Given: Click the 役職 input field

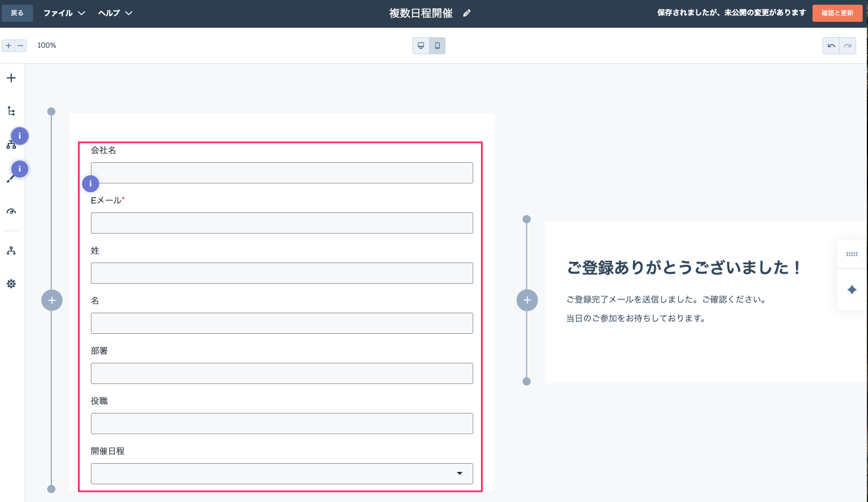Looking at the screenshot, I should [282, 424].
